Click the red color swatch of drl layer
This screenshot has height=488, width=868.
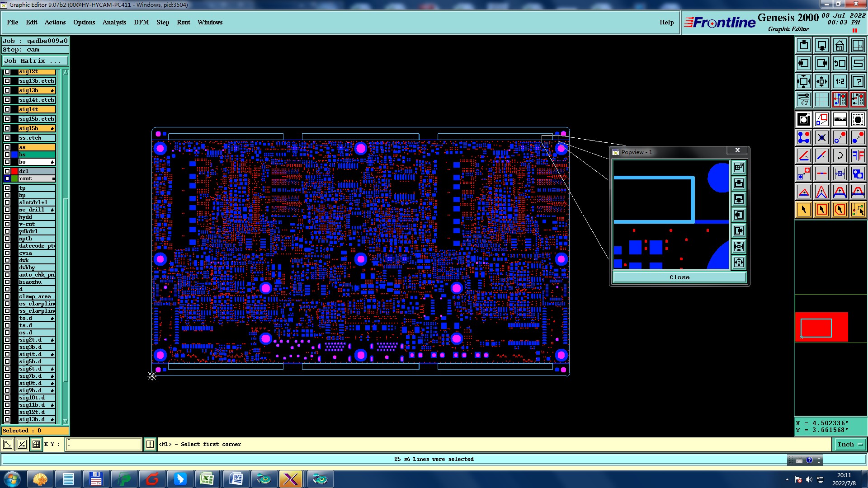coord(14,171)
